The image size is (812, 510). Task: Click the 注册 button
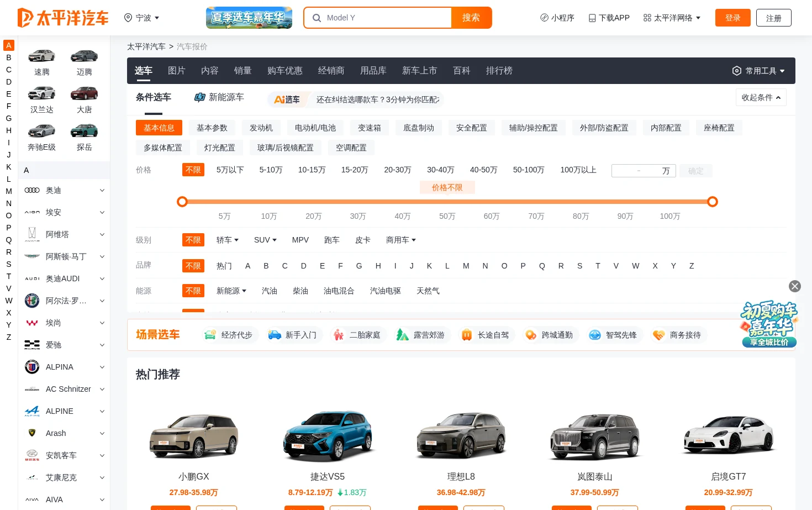pos(774,18)
